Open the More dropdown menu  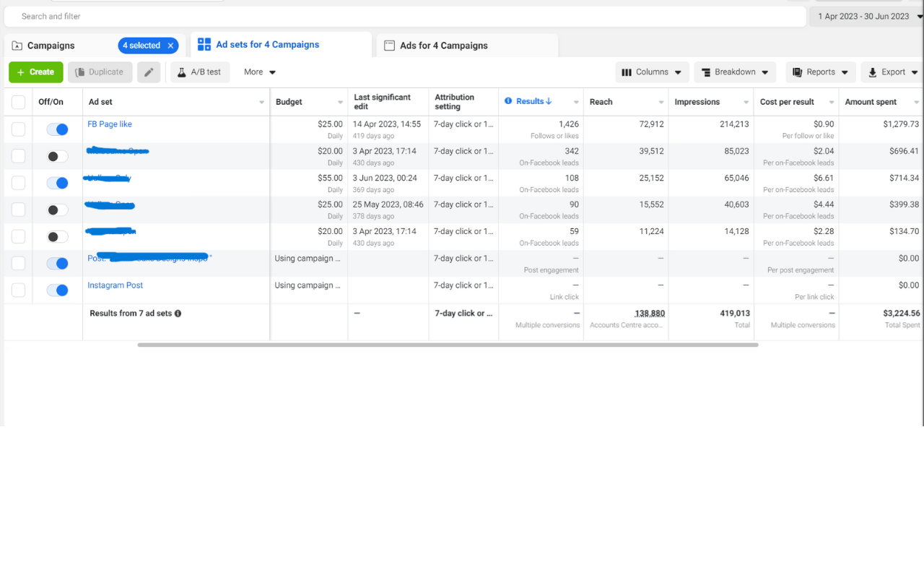coord(260,72)
